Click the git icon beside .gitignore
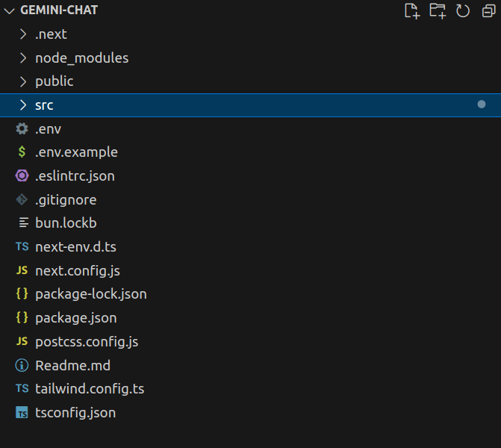The image size is (501, 448). pyautogui.click(x=22, y=199)
